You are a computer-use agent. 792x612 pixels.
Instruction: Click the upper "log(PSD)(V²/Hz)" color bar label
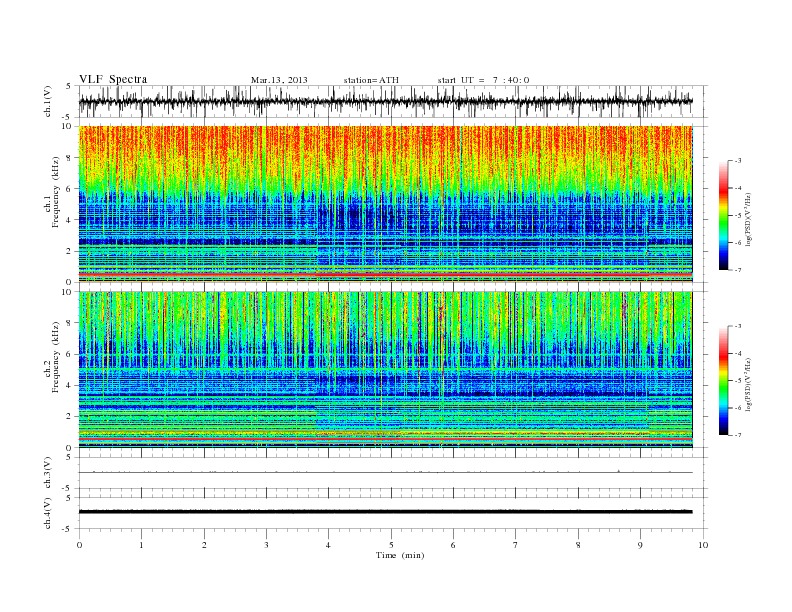748,219
